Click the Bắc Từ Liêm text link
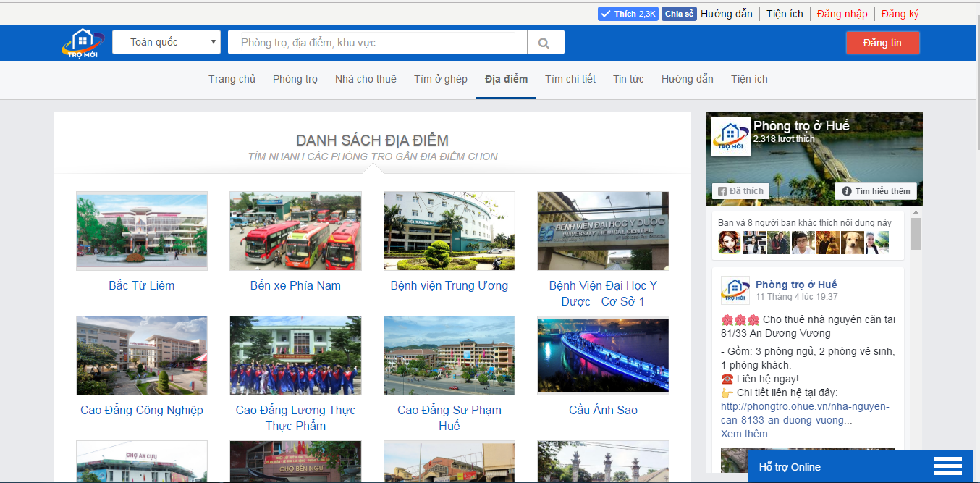 coord(142,285)
